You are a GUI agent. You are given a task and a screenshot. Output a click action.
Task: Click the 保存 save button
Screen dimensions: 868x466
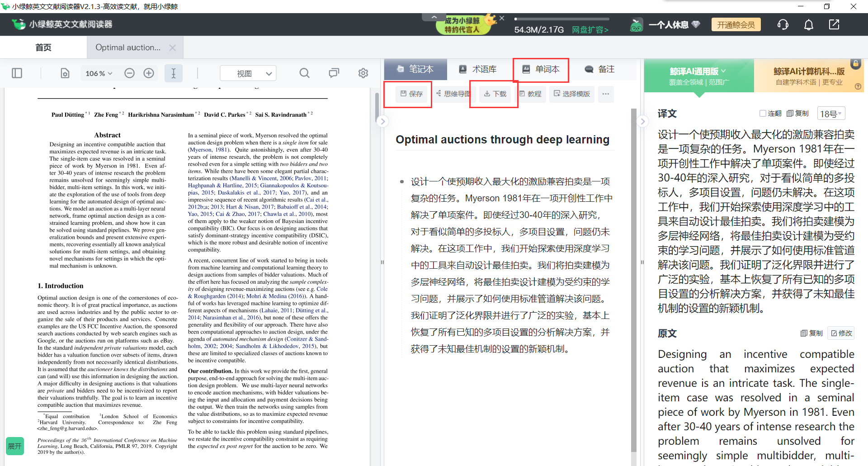(x=411, y=94)
